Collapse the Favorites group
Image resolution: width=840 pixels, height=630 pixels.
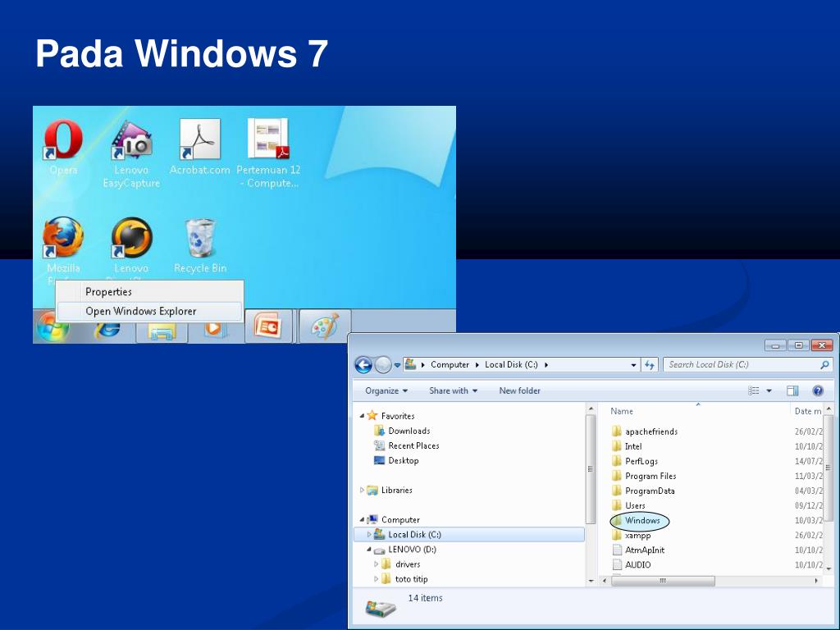(362, 416)
